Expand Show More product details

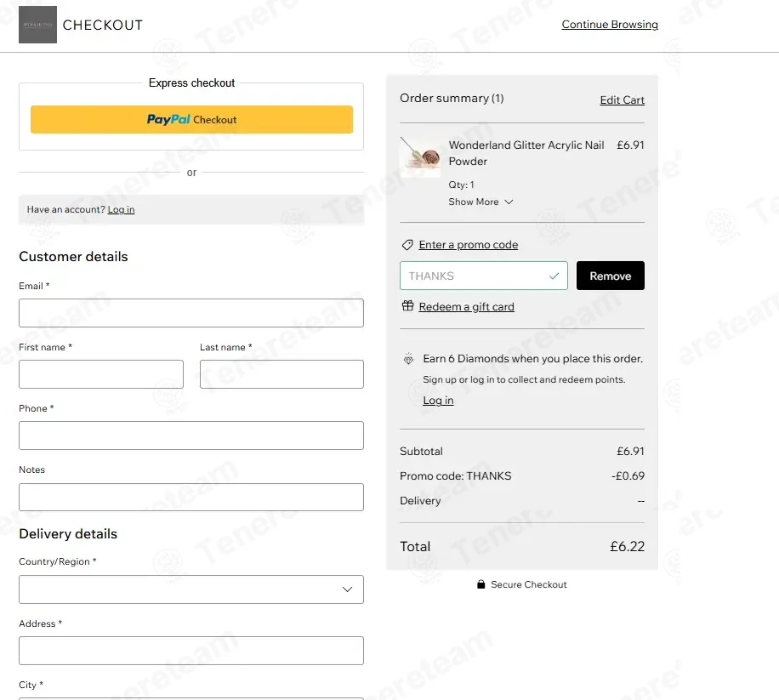(x=480, y=202)
